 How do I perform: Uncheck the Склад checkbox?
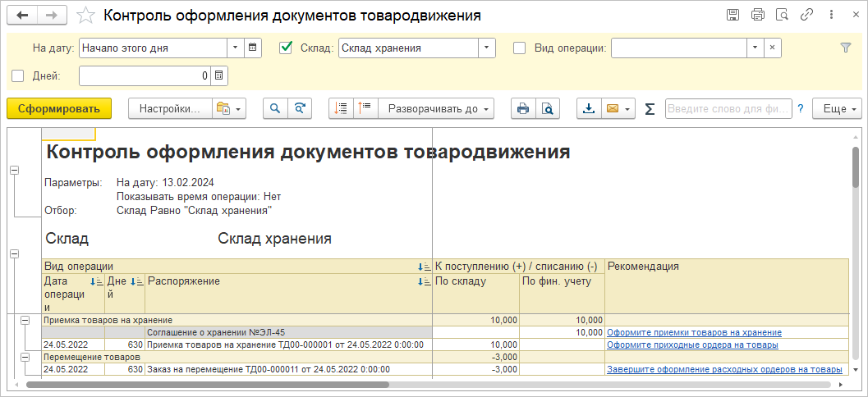coord(286,48)
